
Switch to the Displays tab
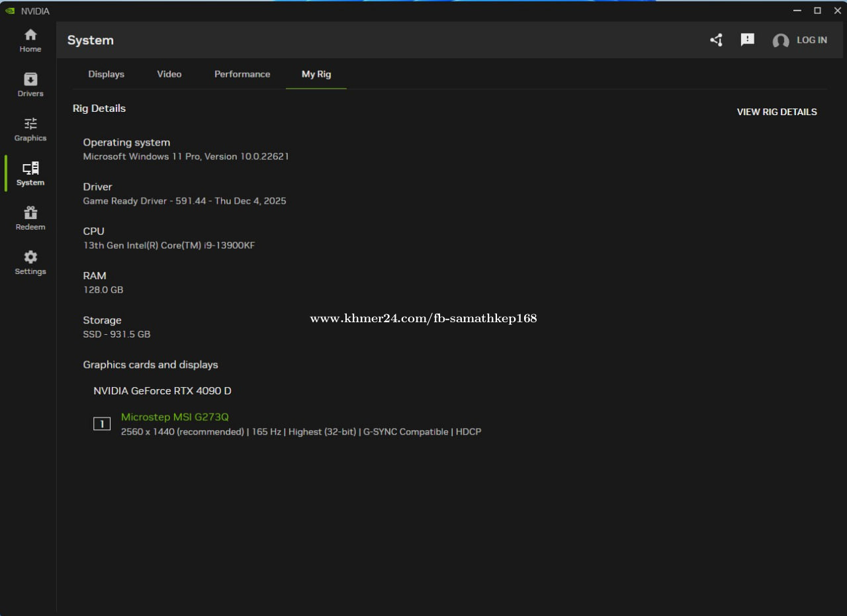tap(107, 74)
